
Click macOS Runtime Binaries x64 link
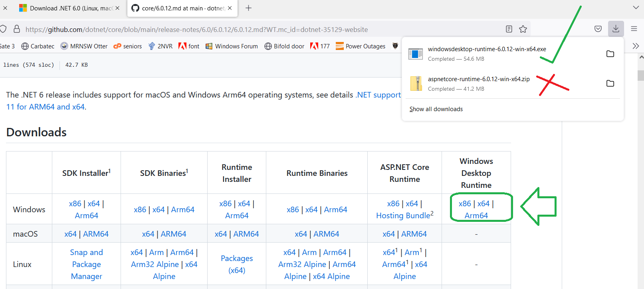[301, 234]
